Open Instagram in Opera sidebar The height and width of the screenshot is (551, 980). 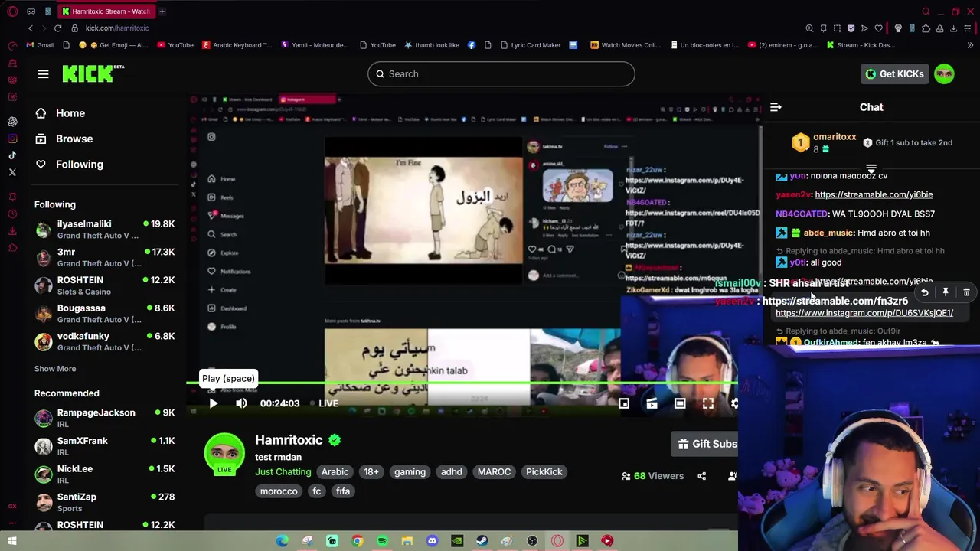(x=12, y=139)
